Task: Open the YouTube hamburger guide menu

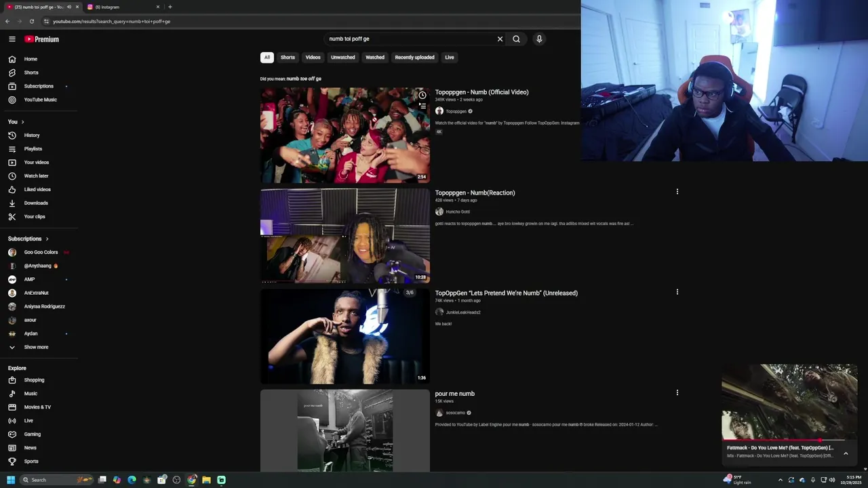Action: click(x=12, y=39)
